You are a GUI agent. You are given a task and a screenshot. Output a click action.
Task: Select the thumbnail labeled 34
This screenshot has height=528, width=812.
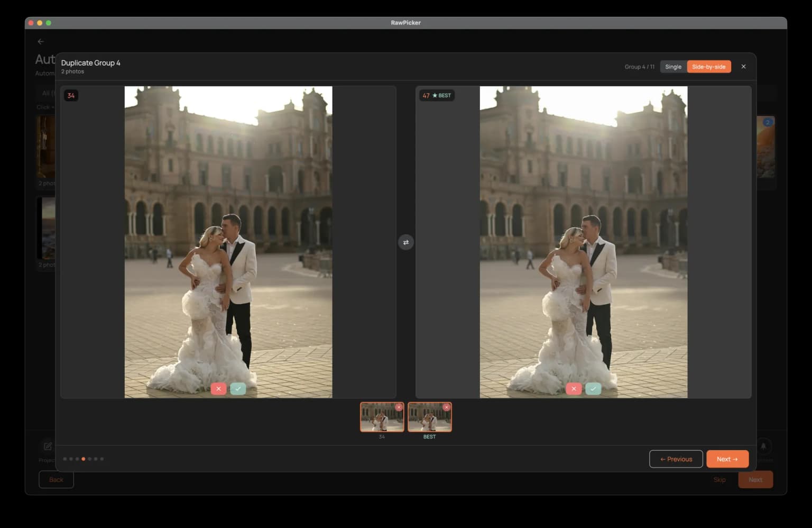[381, 418]
